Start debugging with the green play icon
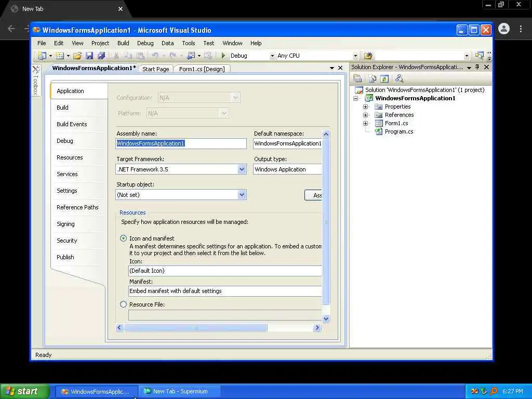The image size is (532, 399). 223,55
